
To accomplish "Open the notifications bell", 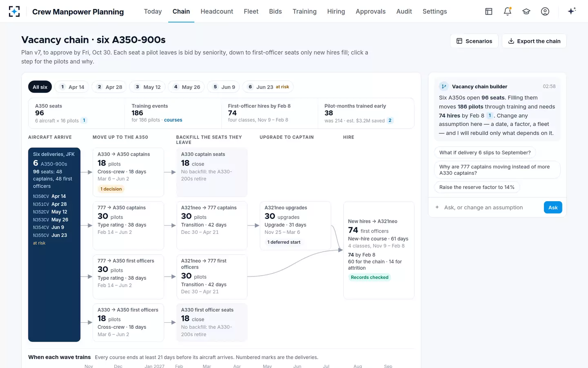I will 508,11.
